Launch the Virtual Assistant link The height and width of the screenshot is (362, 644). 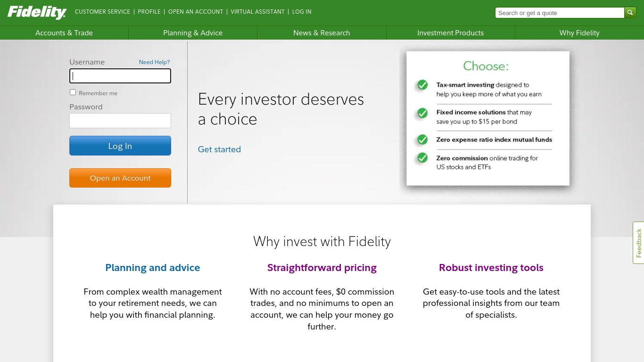(x=257, y=12)
